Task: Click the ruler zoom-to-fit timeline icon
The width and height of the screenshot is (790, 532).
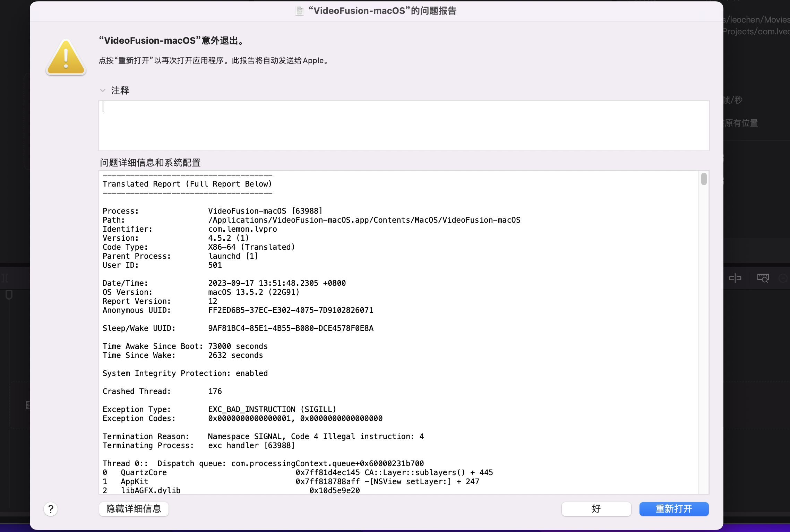Action: point(763,278)
